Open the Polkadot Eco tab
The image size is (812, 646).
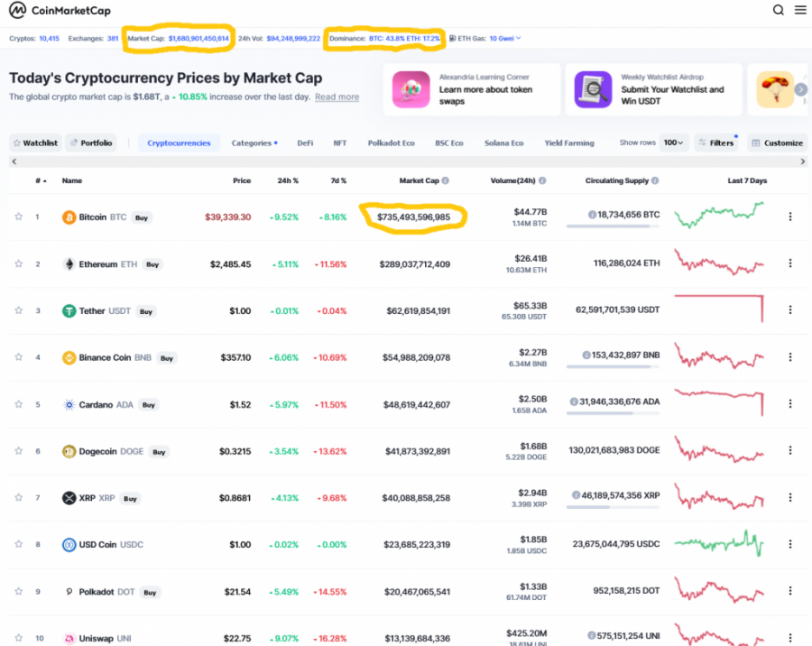point(391,143)
